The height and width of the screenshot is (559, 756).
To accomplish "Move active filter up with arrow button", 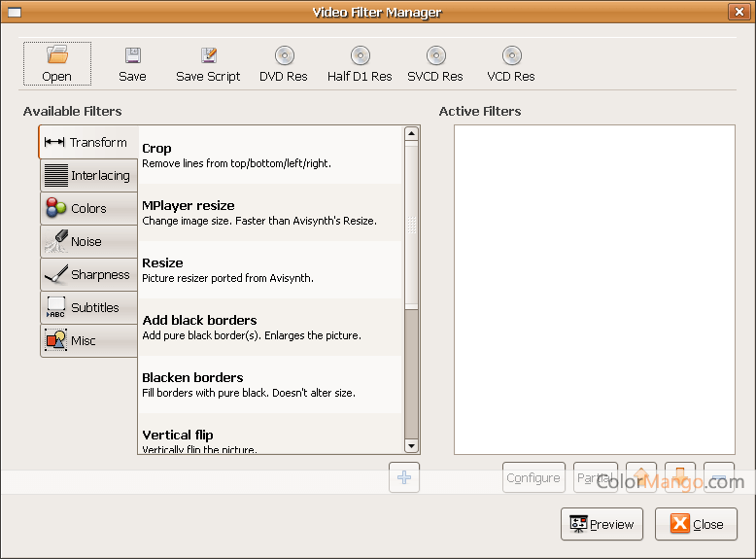I will (x=641, y=476).
